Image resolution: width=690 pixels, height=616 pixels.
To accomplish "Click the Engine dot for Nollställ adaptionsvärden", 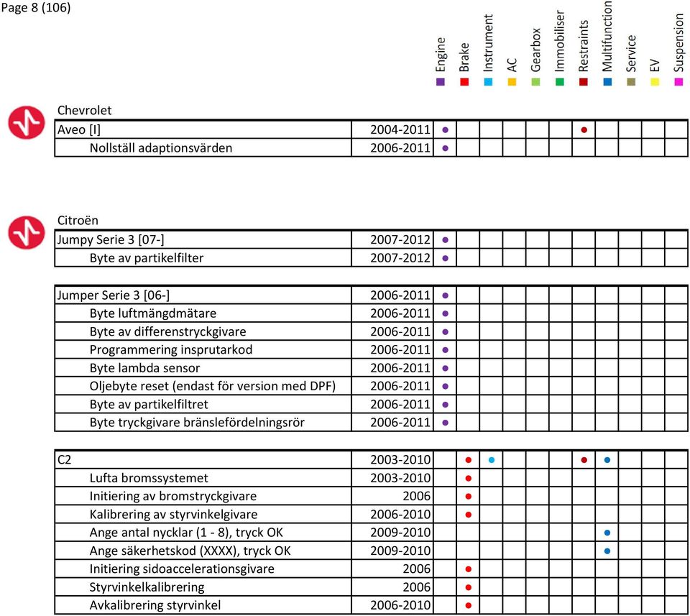I will pyautogui.click(x=446, y=148).
